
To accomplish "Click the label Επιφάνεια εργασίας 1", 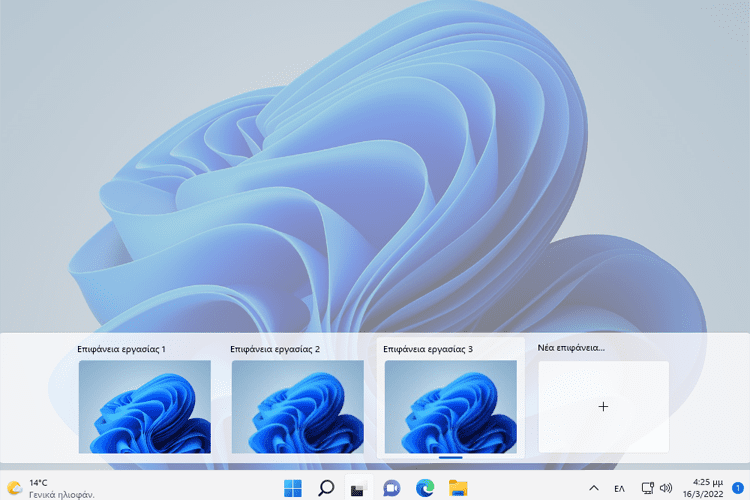I will pos(121,349).
